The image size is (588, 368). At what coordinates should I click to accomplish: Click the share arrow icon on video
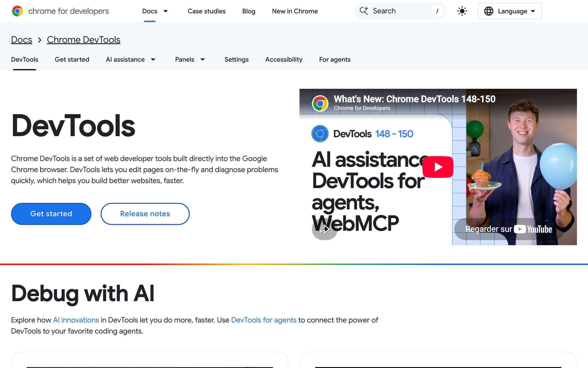[x=324, y=229]
